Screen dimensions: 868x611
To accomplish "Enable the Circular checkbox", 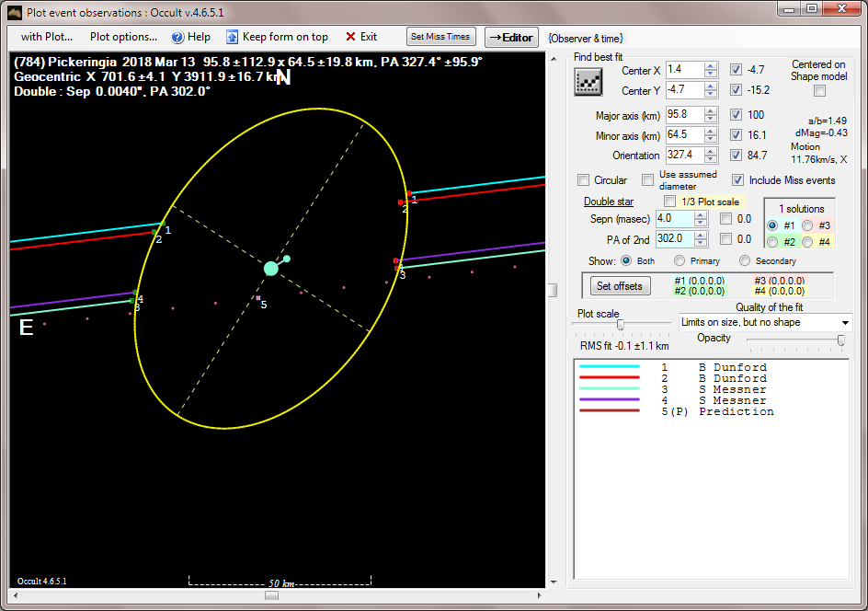I will click(583, 180).
